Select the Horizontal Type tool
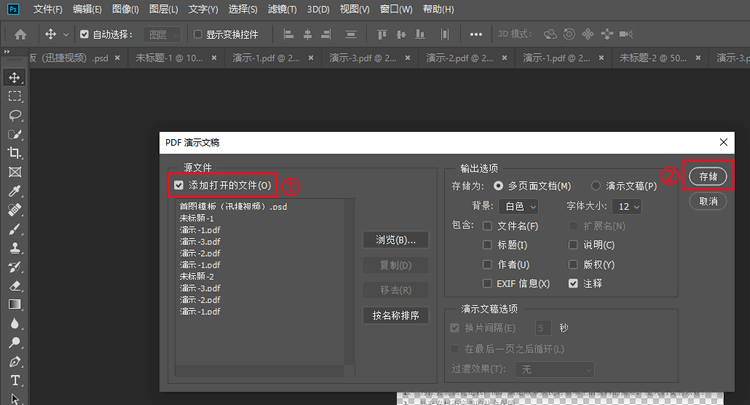The width and height of the screenshot is (750, 405). pos(15,381)
